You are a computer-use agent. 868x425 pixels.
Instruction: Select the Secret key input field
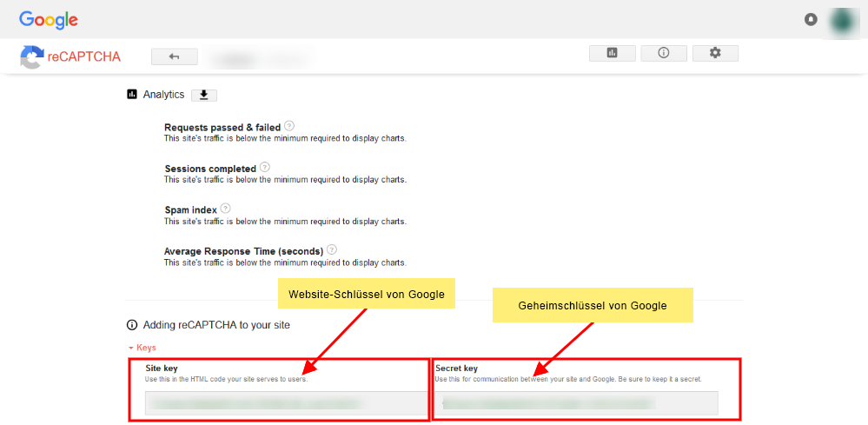tap(577, 403)
